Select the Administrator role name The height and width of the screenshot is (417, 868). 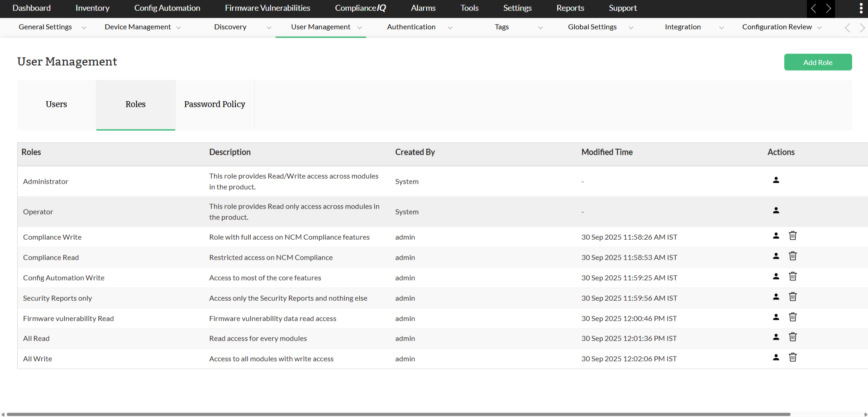(x=46, y=181)
